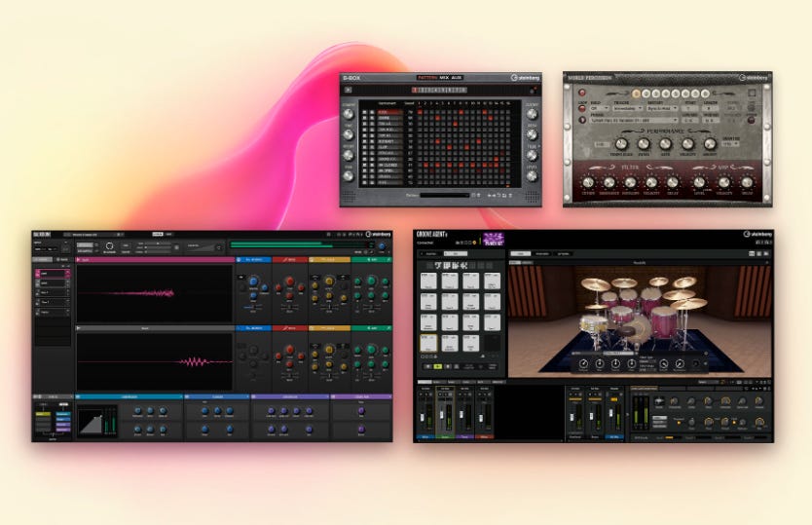
Task: Open the Power Kit slot in Groove Agent
Action: tap(494, 239)
